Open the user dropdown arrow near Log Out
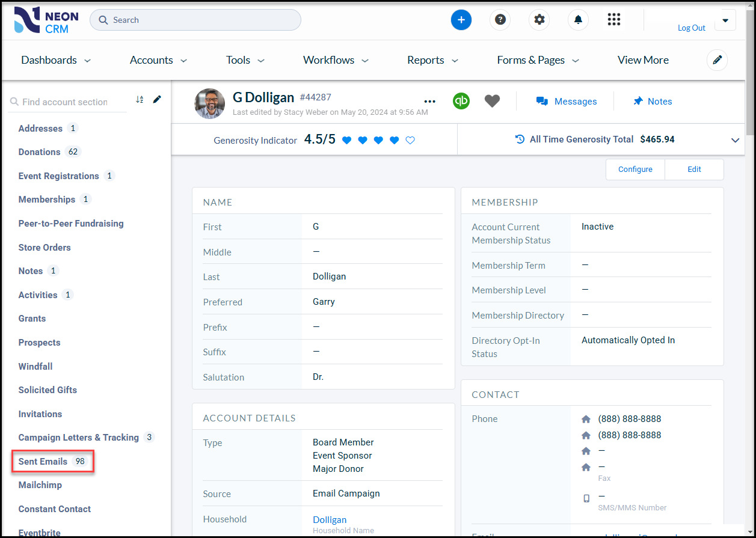The image size is (756, 538). point(725,20)
